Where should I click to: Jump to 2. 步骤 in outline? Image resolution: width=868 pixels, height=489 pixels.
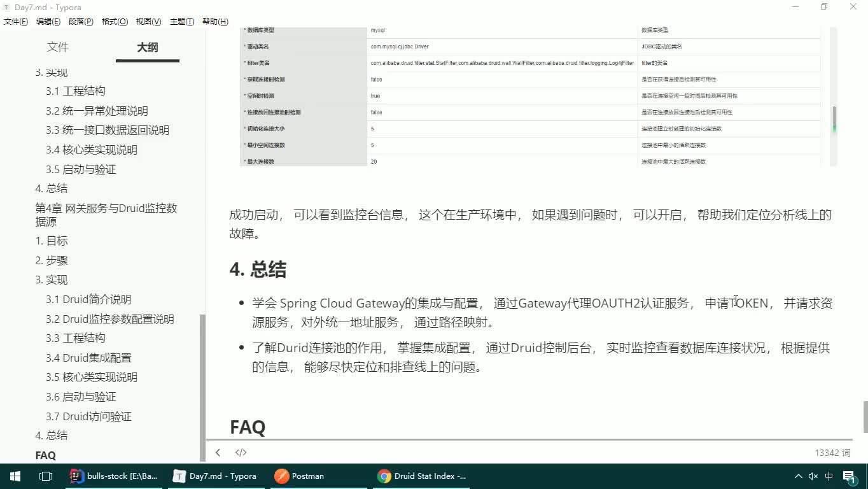(x=52, y=260)
